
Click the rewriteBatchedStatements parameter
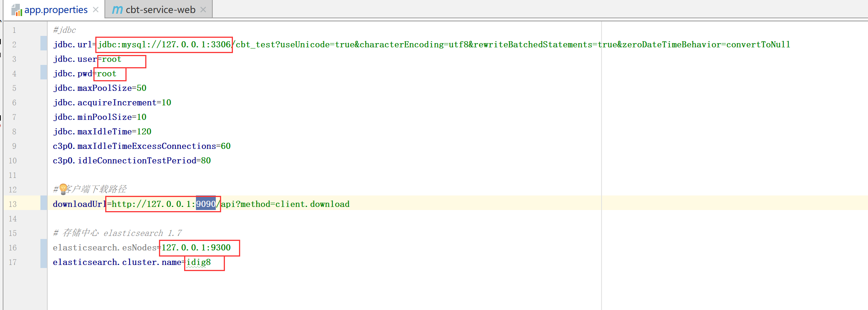(533, 44)
